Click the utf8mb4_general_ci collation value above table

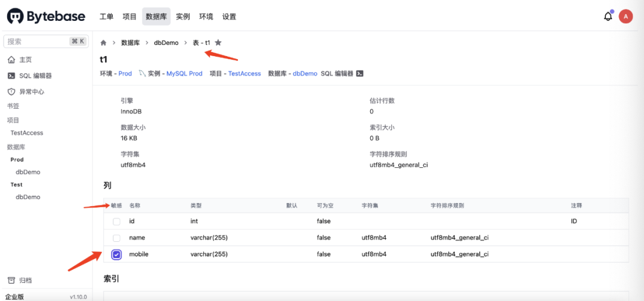pyautogui.click(x=399, y=165)
